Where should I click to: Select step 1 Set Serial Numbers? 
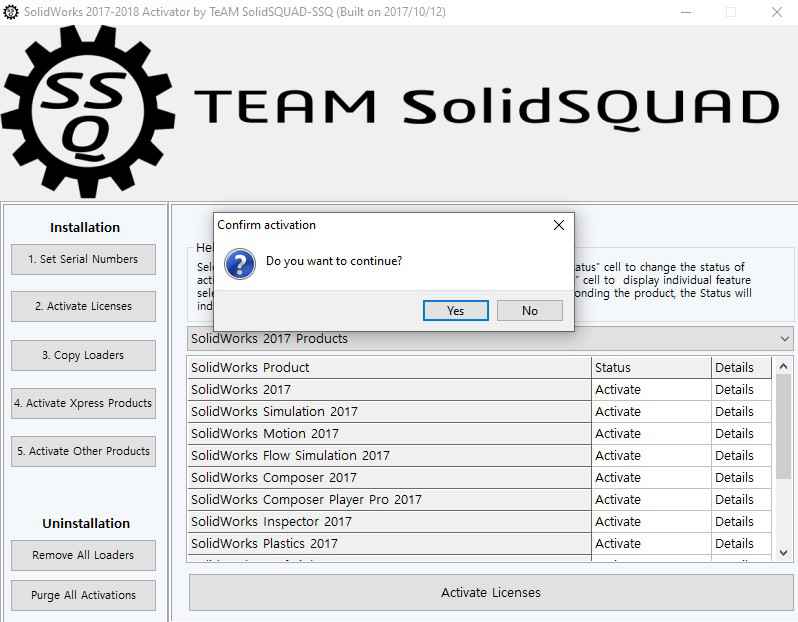83,259
